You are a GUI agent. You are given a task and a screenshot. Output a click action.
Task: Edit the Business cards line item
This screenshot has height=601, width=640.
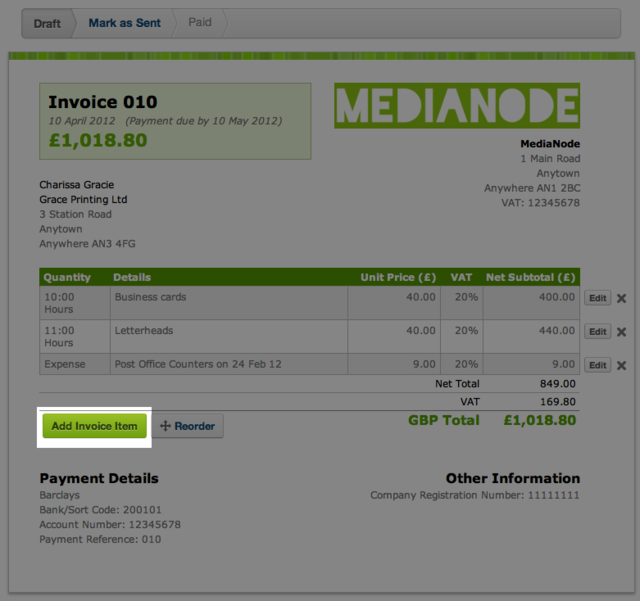click(597, 298)
